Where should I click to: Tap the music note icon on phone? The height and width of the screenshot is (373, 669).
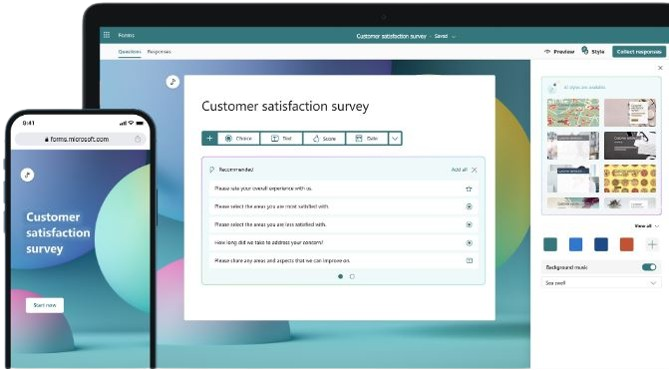pyautogui.click(x=27, y=175)
